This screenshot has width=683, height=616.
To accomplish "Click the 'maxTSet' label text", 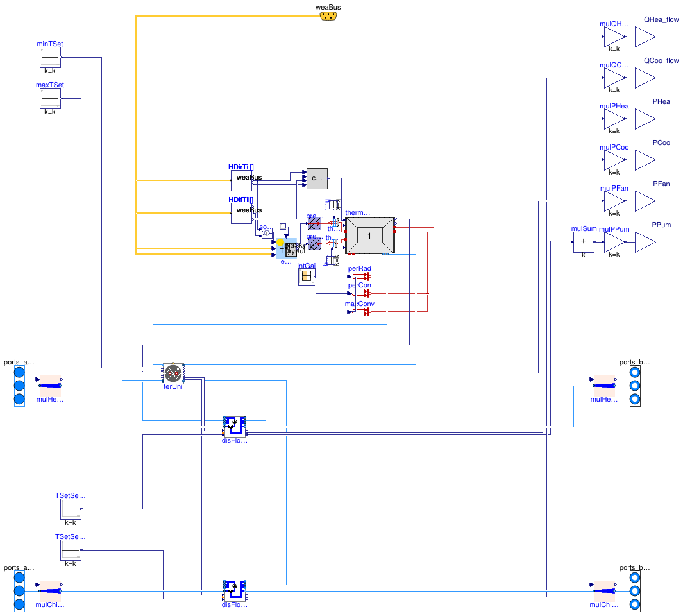I will pos(50,85).
